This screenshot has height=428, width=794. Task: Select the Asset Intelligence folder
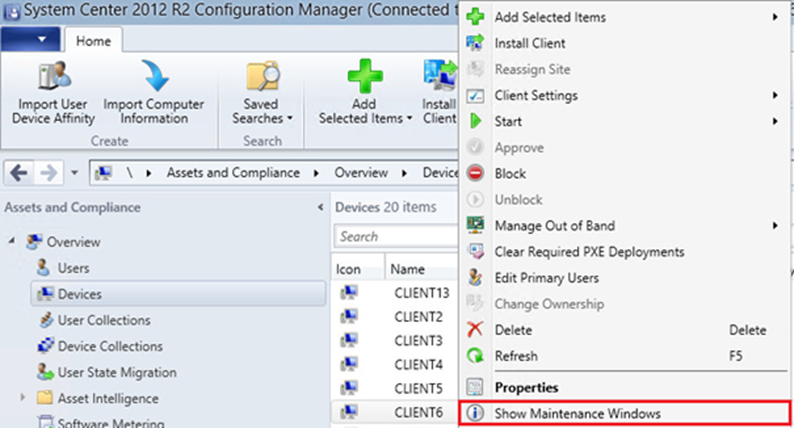[108, 399]
